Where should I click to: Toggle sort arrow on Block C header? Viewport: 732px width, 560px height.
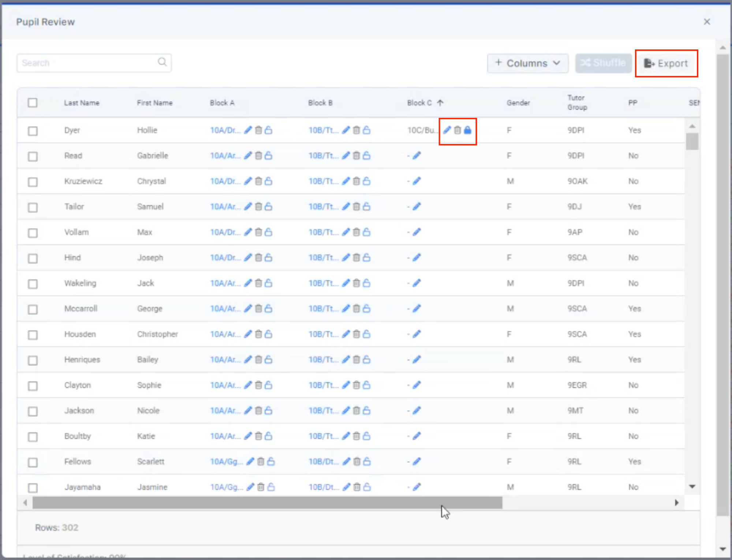(440, 103)
